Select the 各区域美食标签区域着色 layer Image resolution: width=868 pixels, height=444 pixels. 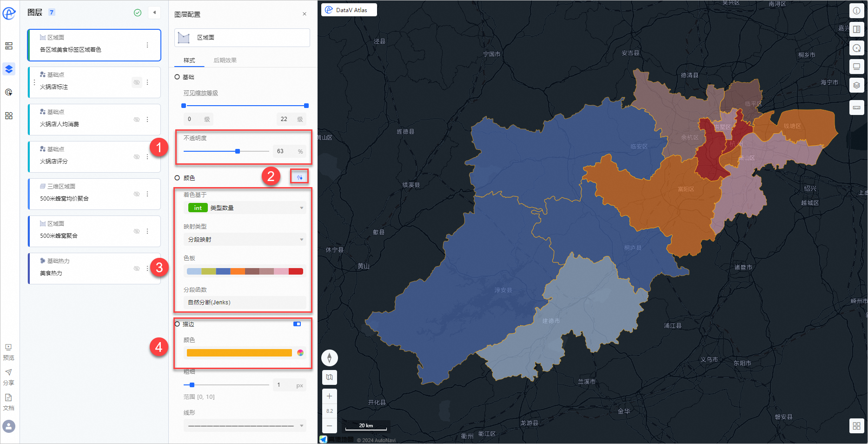94,45
